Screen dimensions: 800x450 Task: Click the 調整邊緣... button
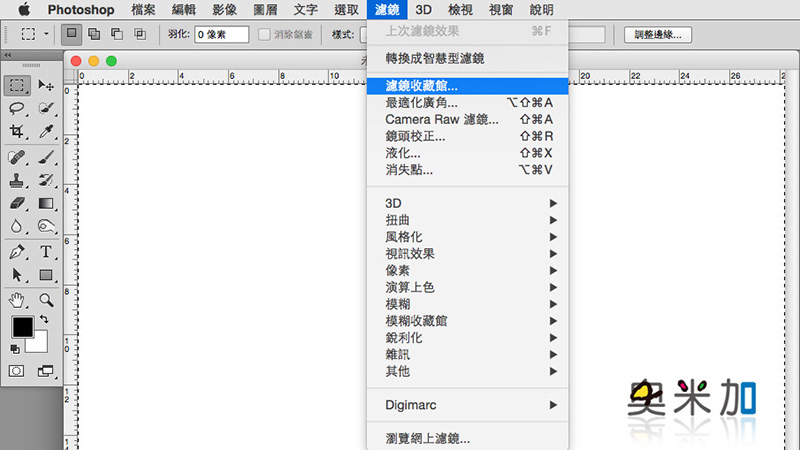pyautogui.click(x=658, y=35)
